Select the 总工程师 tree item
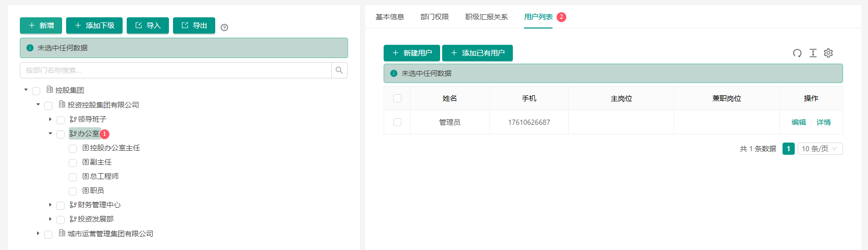 coord(104,176)
